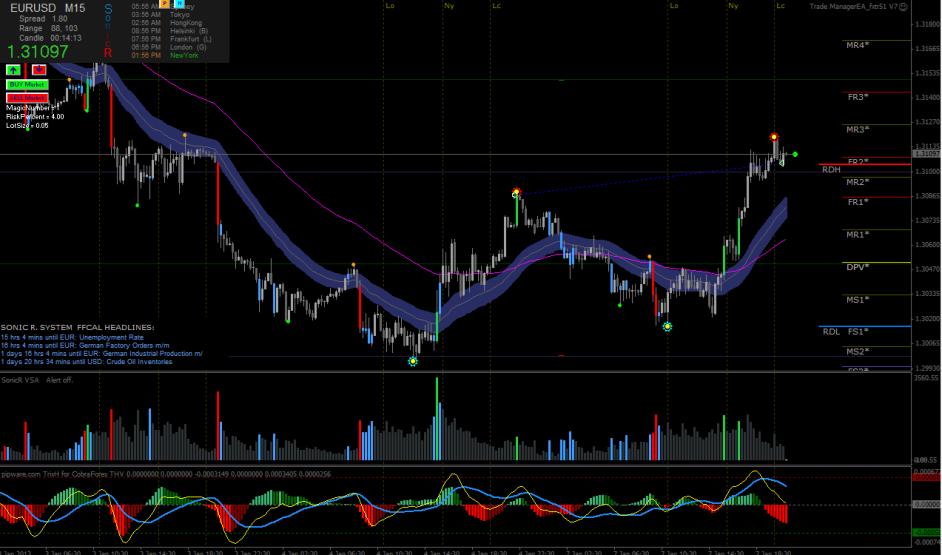Click the sun marker at the lowest chart low
Viewport: 942px width, 555px height.
point(413,361)
